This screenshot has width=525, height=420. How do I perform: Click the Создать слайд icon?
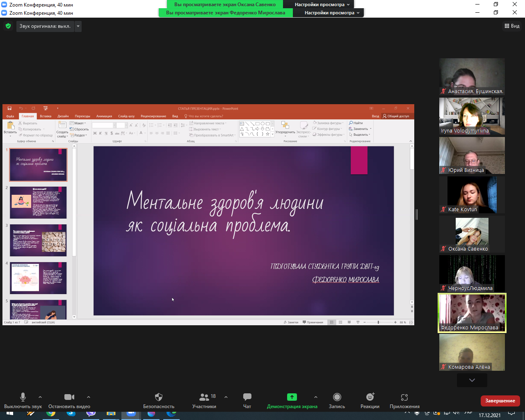[62, 125]
